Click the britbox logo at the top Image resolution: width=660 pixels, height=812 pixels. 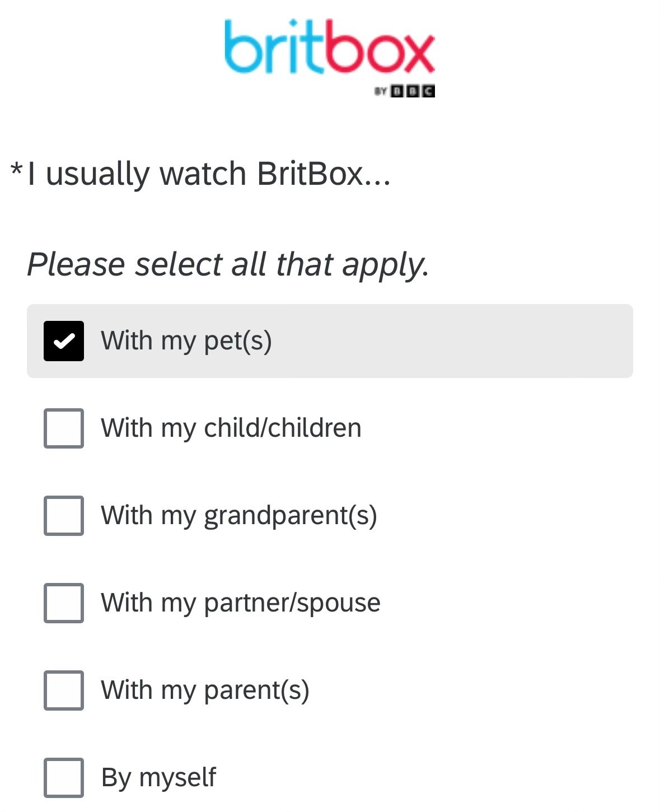coord(329,47)
